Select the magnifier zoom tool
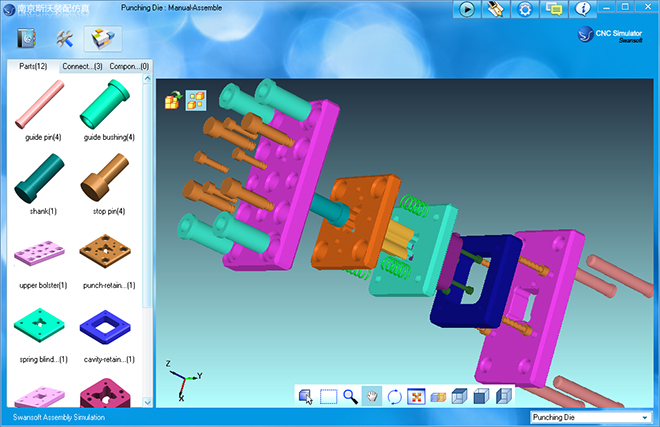 click(x=350, y=396)
